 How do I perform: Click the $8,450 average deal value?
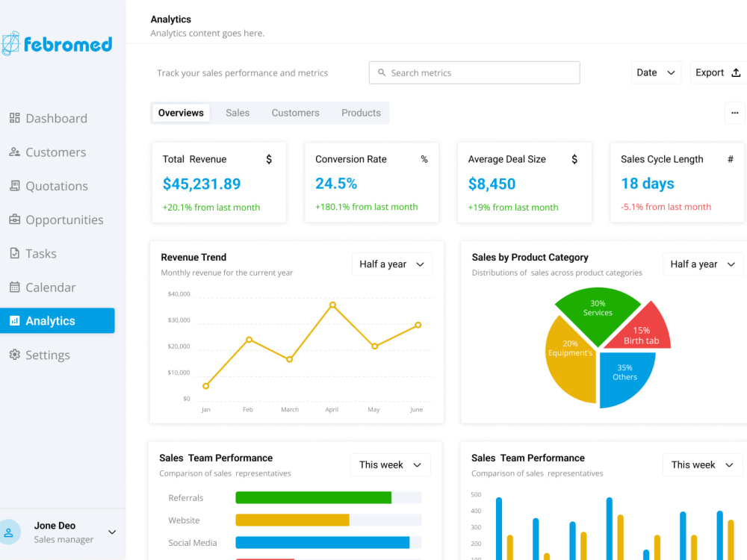(492, 184)
